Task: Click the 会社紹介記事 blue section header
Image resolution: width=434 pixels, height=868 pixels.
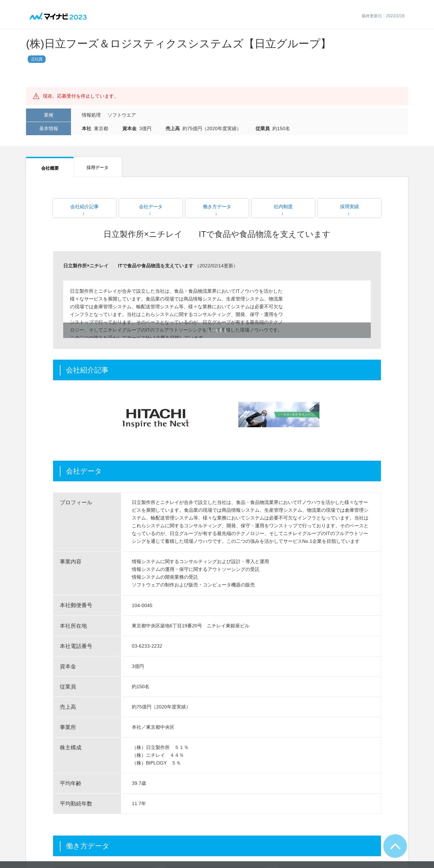Action: (217, 370)
